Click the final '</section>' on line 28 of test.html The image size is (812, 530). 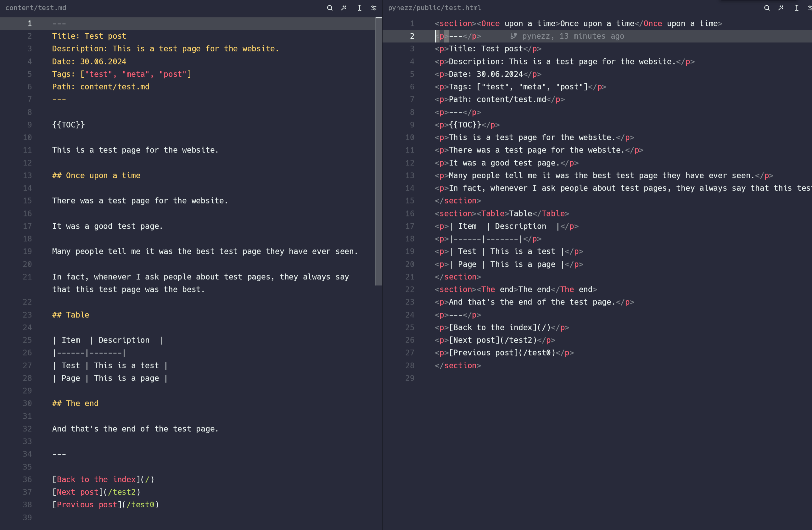click(458, 365)
